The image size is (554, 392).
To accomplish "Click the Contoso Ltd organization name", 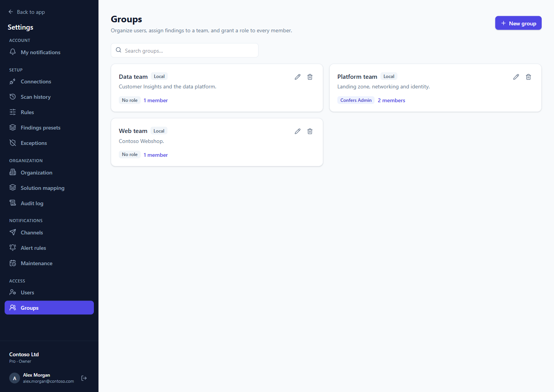I will click(24, 354).
